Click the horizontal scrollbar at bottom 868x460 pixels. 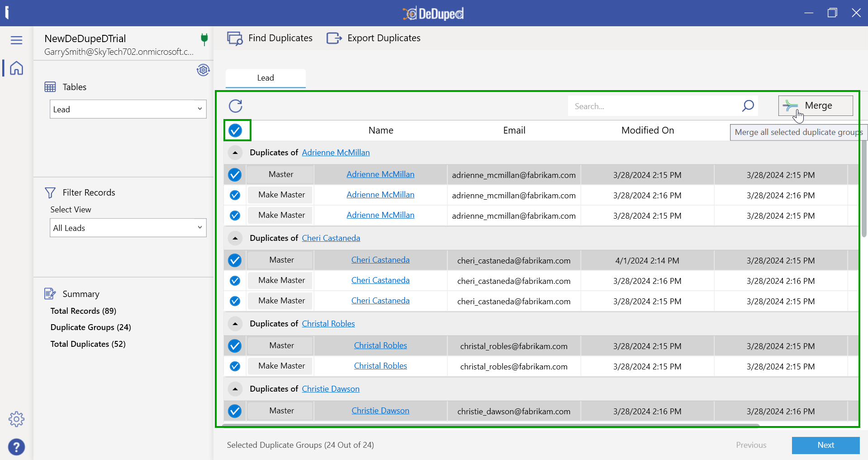point(491,426)
